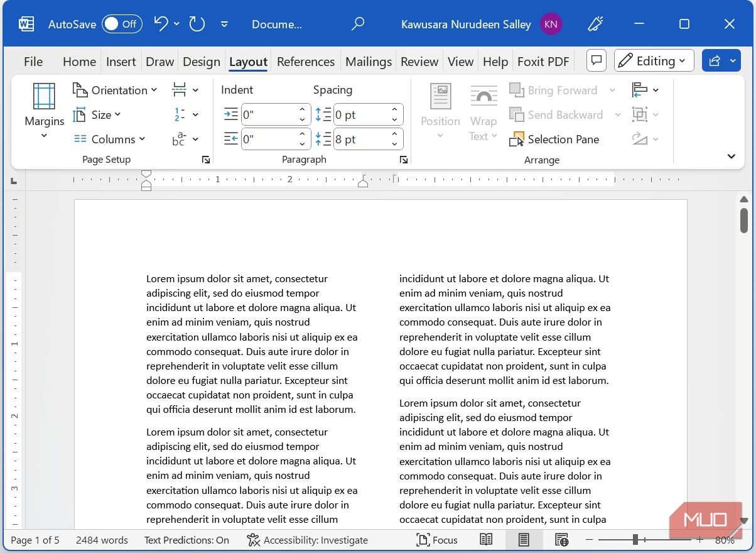Expand the Orientation dropdown
Screen dimensions: 756x553
(x=116, y=90)
